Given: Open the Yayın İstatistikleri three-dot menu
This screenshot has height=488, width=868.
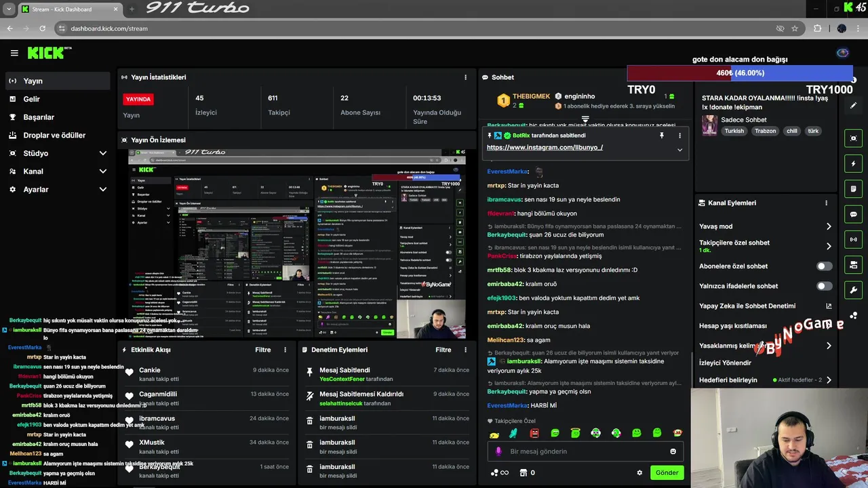Looking at the screenshot, I should (465, 77).
